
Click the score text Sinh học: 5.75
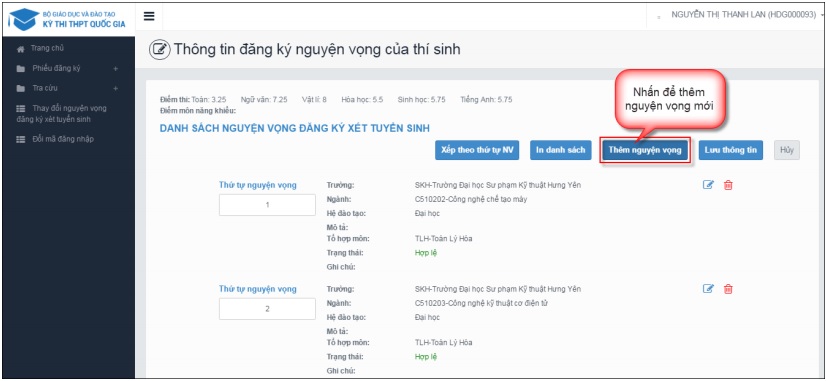[421, 100]
